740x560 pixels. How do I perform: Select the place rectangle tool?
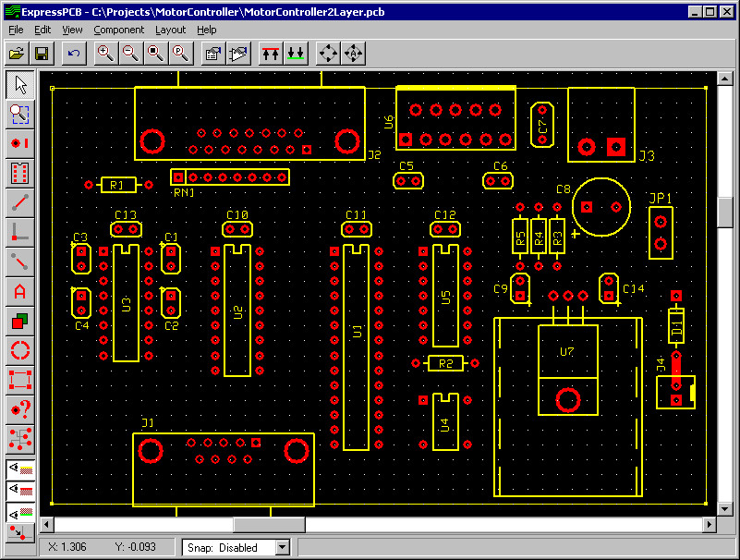click(20, 380)
